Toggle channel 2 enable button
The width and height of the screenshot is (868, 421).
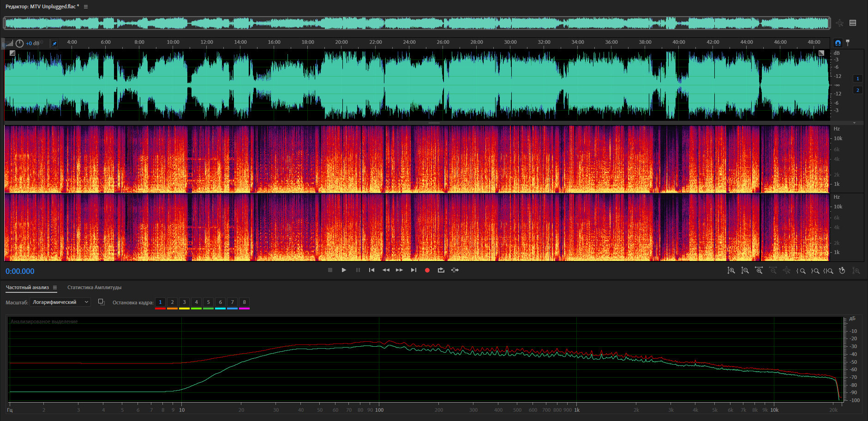coord(857,90)
